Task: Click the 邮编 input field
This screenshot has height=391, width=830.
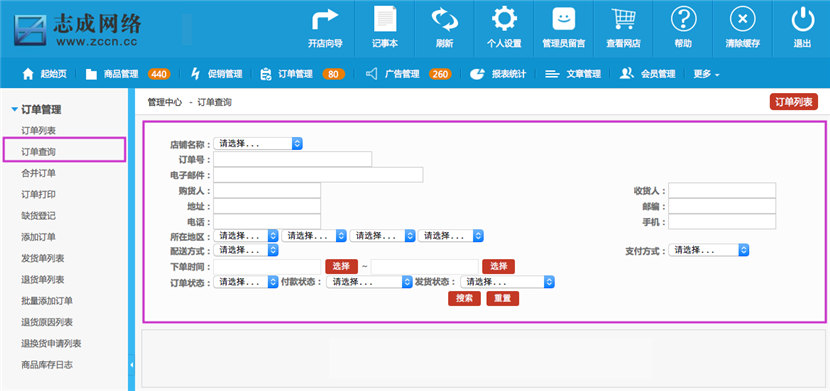Action: point(722,206)
